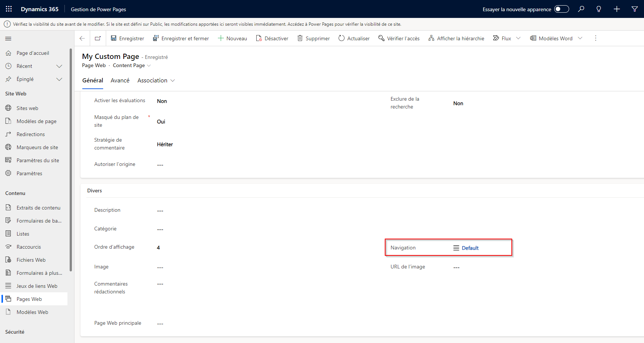Viewport: 644px width, 343px height.
Task: Click the Activer les évaluations Non value
Action: pos(162,101)
